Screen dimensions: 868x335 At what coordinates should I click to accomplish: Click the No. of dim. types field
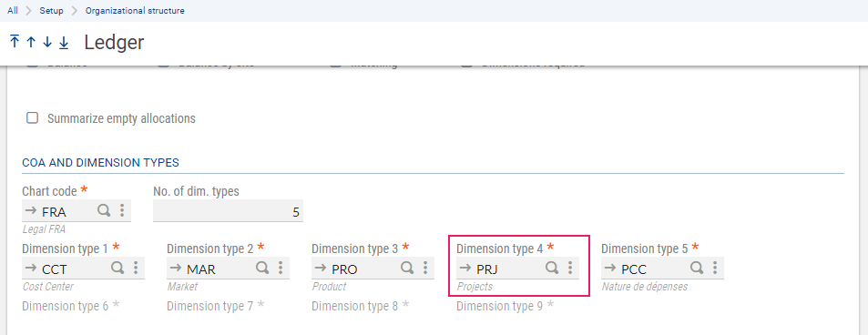click(228, 211)
